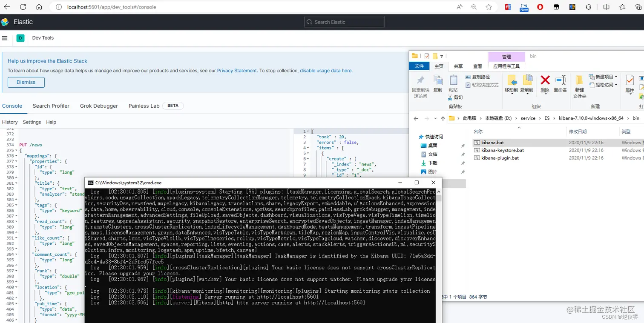Open browser favorites list icon
Screen dimensions: 644x323
(x=623, y=7)
